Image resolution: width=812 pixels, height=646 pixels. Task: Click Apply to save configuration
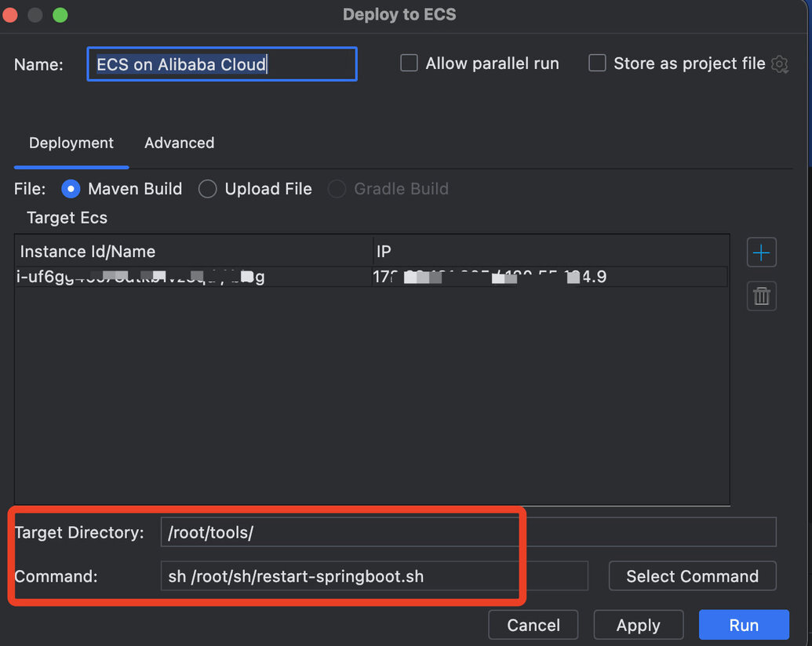638,625
